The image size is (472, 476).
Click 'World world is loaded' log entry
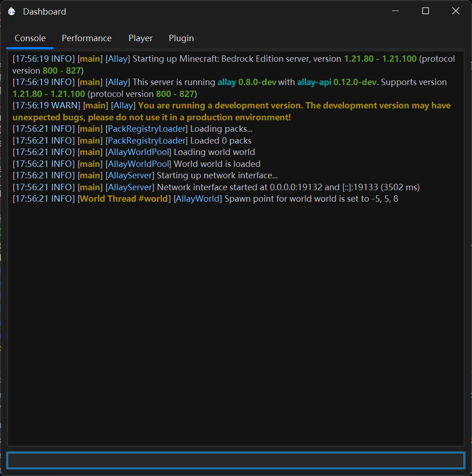(x=136, y=164)
